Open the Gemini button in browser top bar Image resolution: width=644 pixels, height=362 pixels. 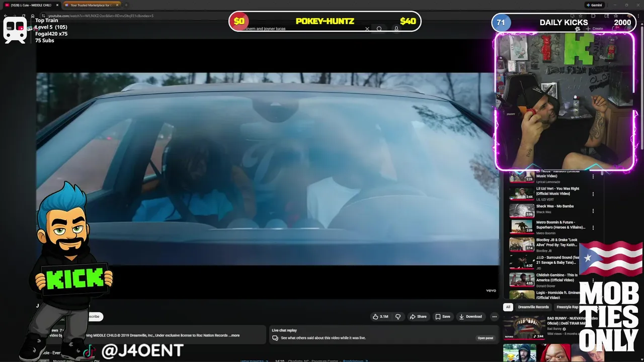click(594, 5)
